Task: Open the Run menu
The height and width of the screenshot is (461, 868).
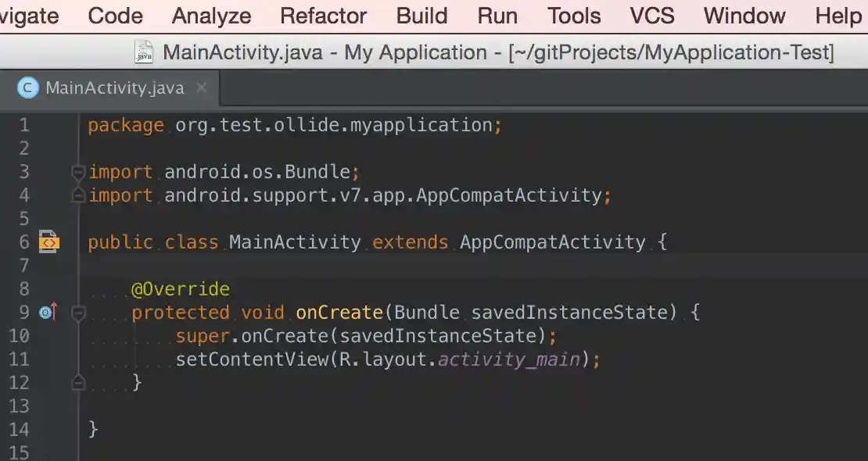Action: coord(497,16)
